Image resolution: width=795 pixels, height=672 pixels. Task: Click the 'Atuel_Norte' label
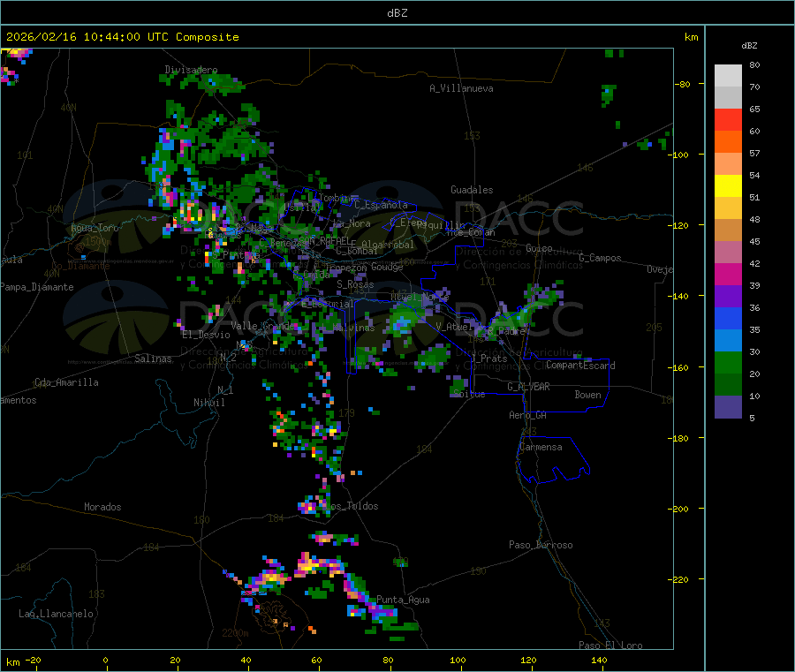420,297
